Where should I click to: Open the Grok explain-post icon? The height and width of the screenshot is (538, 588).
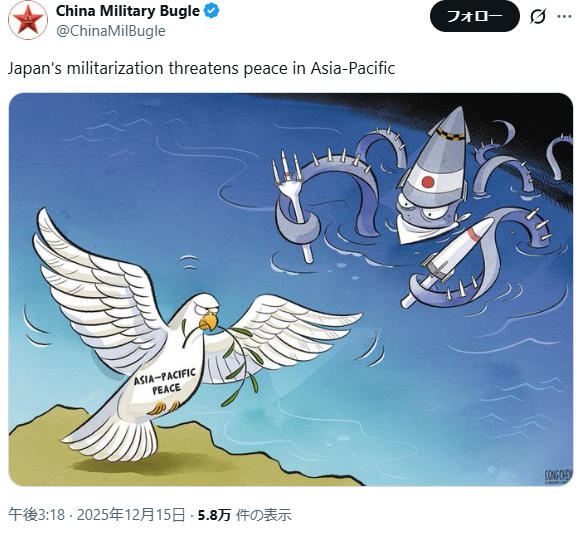pyautogui.click(x=538, y=16)
